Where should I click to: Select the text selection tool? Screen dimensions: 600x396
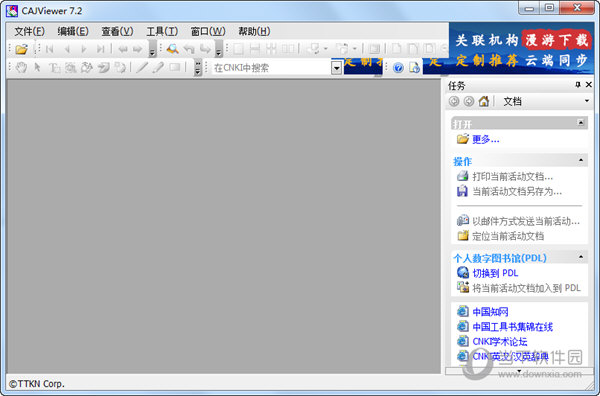(54, 68)
